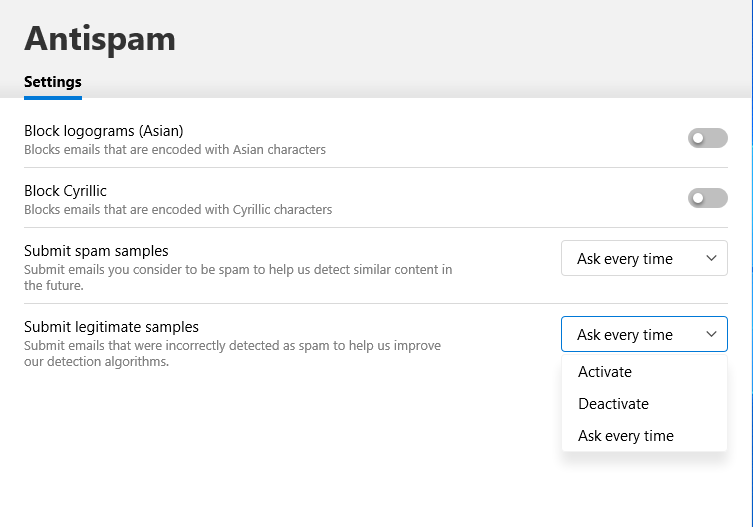Click the Block logograms (Asian) label
The height and width of the screenshot is (527, 753).
tap(104, 131)
